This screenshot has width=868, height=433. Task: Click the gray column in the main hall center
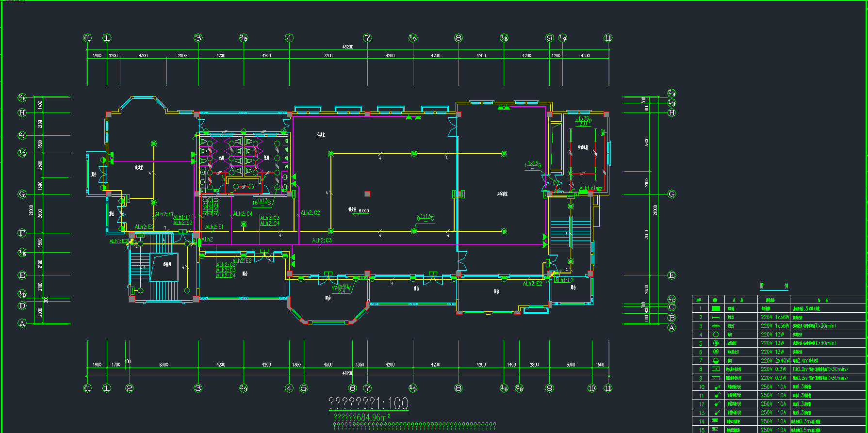click(x=367, y=194)
